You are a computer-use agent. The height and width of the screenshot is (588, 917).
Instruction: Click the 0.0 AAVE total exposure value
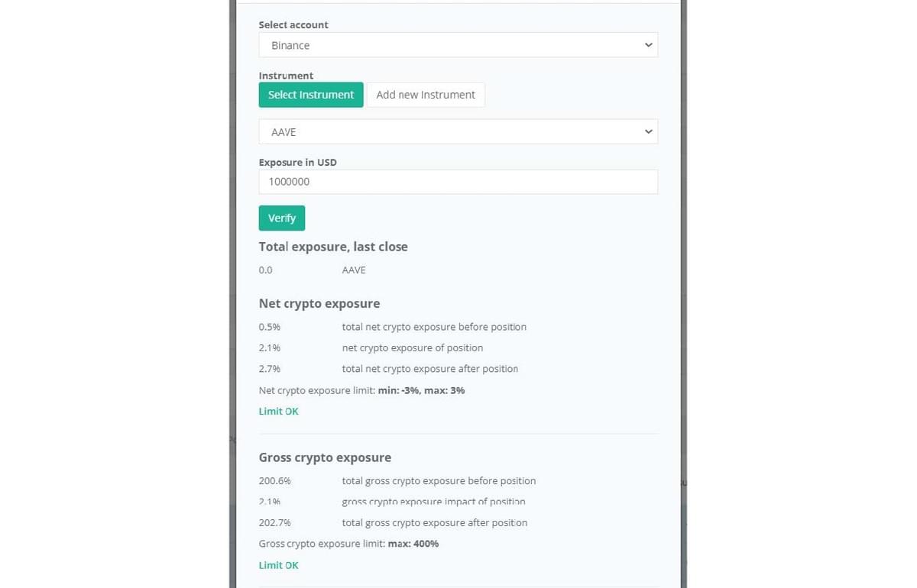pos(266,270)
